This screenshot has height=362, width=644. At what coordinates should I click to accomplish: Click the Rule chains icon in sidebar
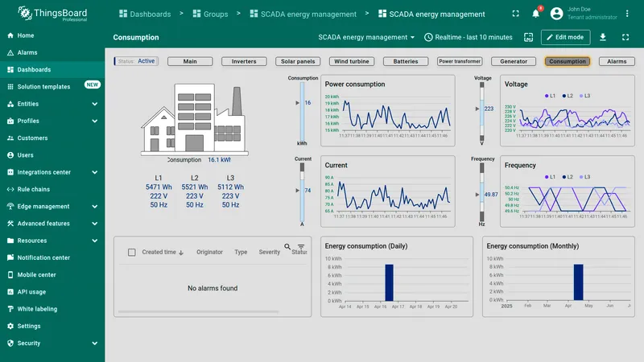(10, 190)
